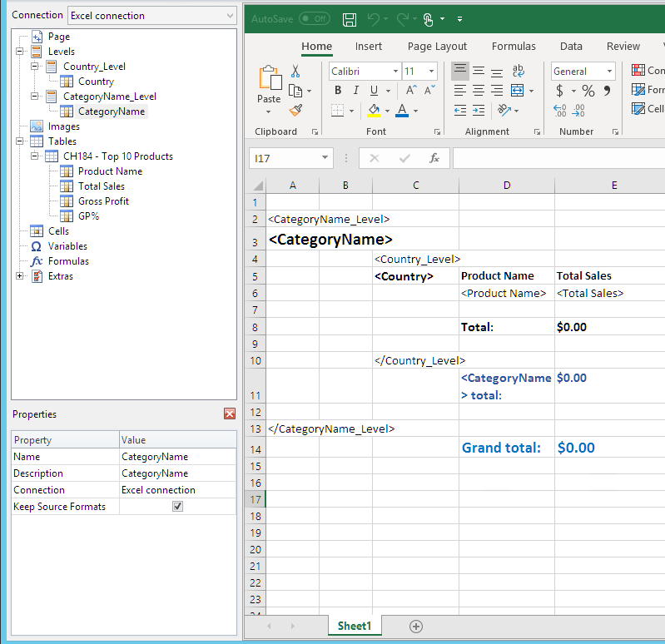Click the Format Painter brush icon
This screenshot has width=665, height=644.
295,110
